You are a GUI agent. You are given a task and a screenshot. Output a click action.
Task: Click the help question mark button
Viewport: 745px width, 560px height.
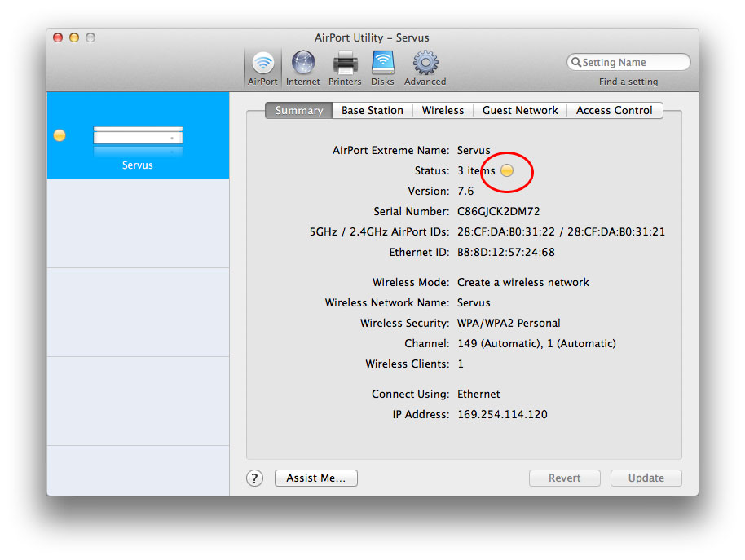tap(255, 478)
